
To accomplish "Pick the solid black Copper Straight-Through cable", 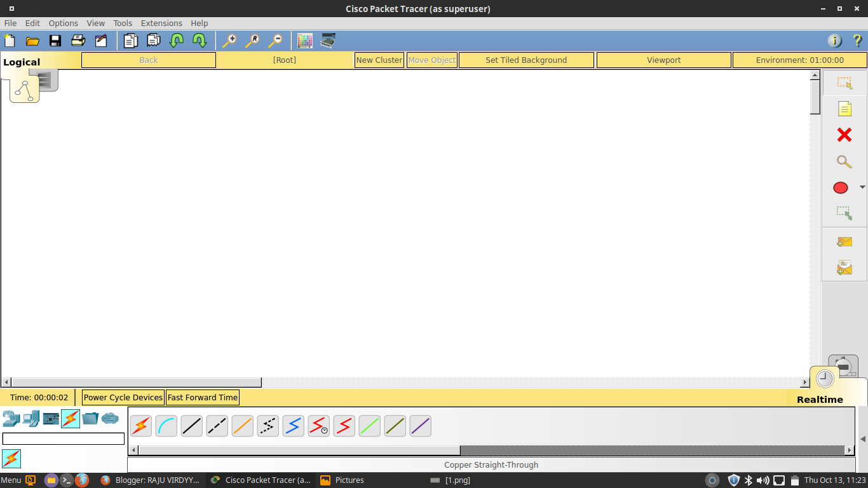I will pos(192,426).
